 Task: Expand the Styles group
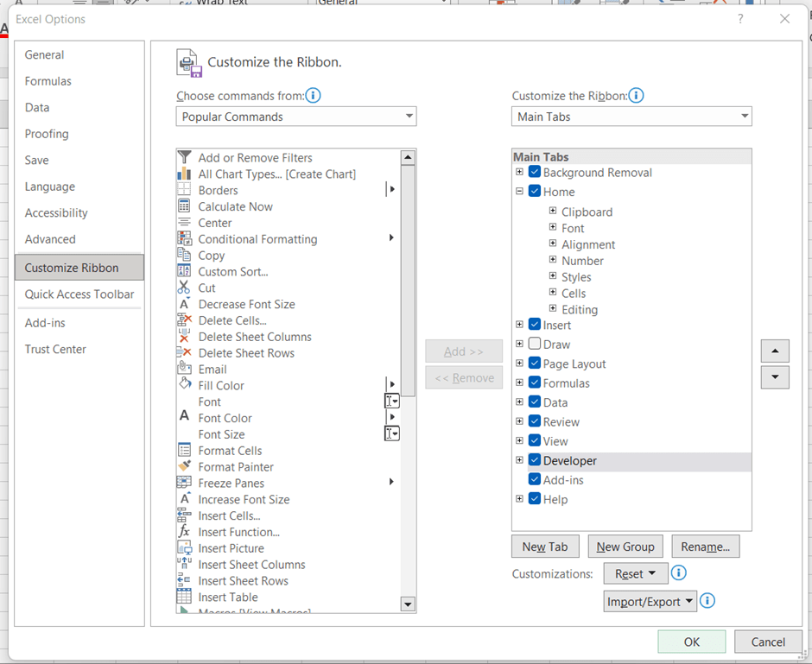click(553, 275)
